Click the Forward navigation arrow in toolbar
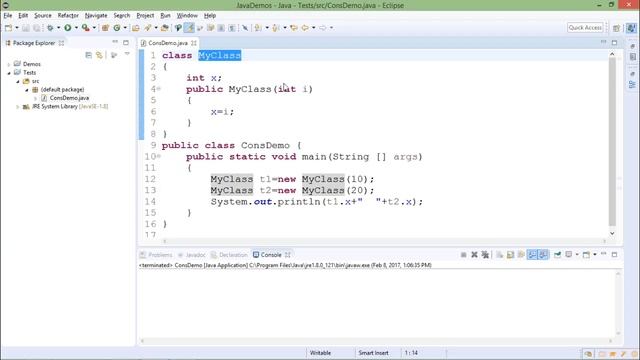This screenshot has width=640, height=360. pos(323,28)
